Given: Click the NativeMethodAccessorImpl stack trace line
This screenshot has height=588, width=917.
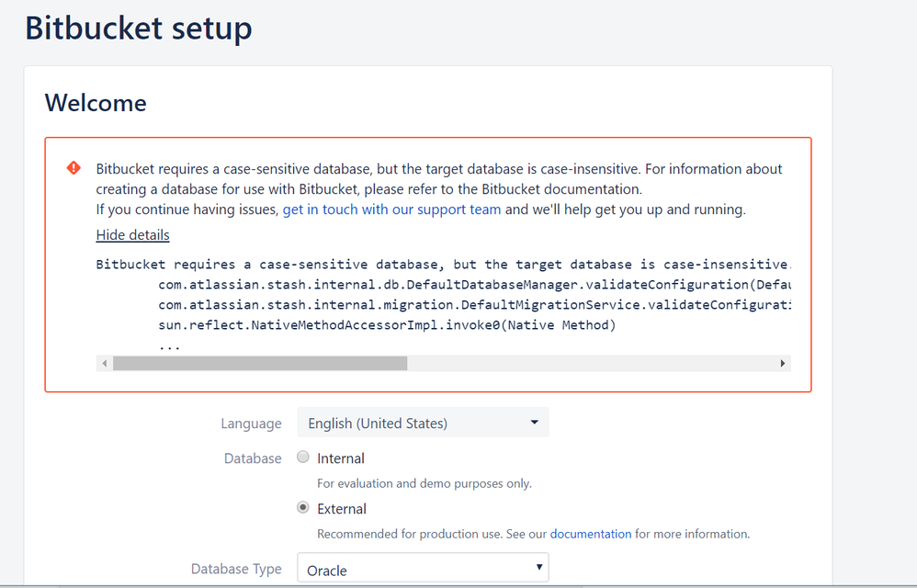Looking at the screenshot, I should coord(387,325).
